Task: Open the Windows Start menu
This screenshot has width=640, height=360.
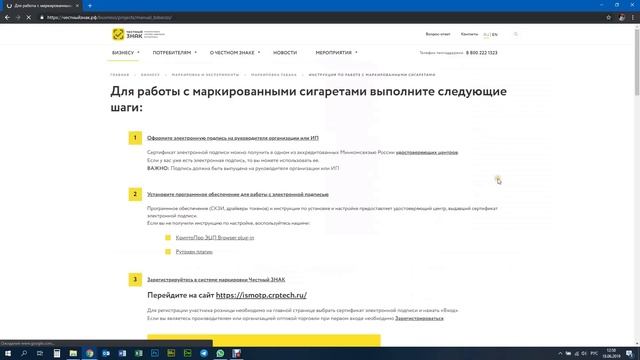Action: 7,353
